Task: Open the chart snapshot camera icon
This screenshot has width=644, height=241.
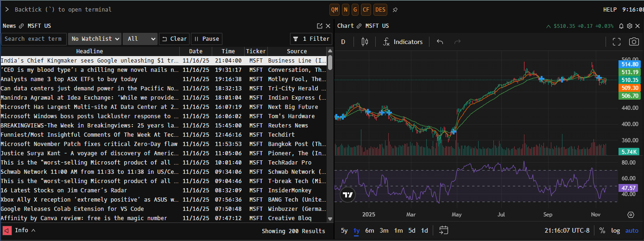Action: click(x=633, y=42)
